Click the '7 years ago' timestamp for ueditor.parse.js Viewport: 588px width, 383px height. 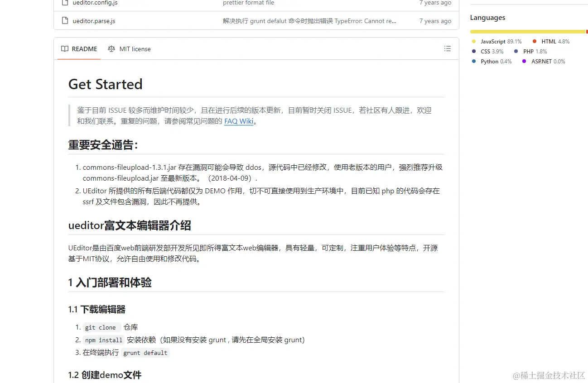(x=435, y=21)
